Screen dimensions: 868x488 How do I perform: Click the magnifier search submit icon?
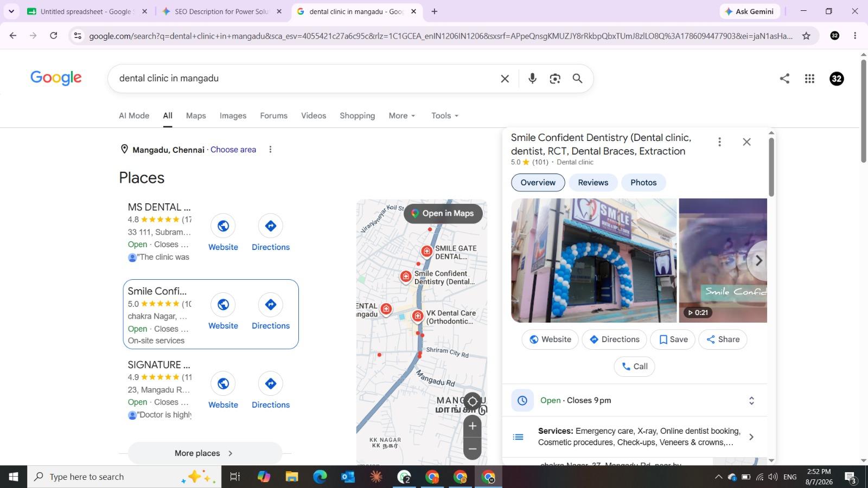pos(577,79)
